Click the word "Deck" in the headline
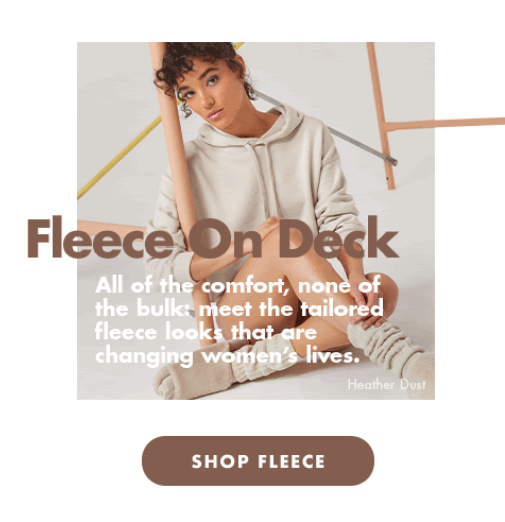Image resolution: width=505 pixels, height=522 pixels. click(338, 237)
